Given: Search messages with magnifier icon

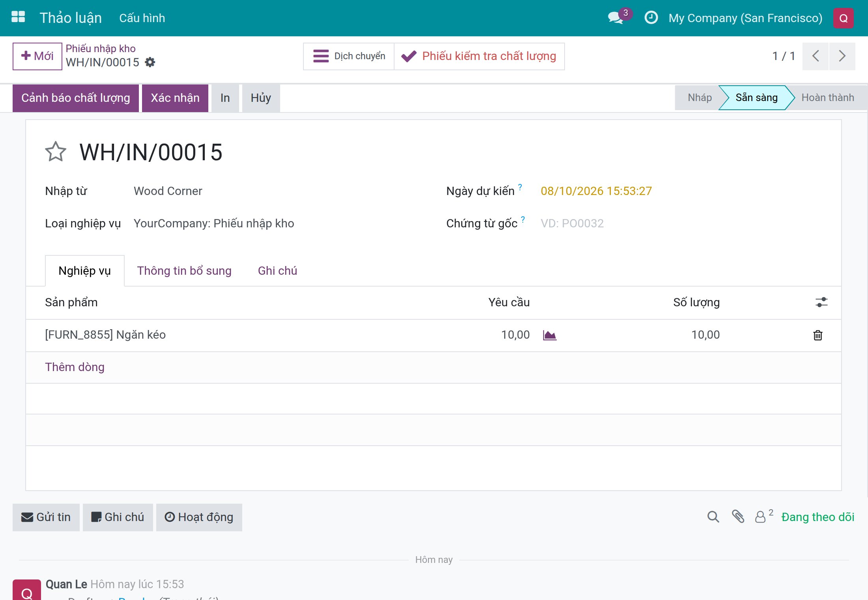Looking at the screenshot, I should (x=713, y=517).
